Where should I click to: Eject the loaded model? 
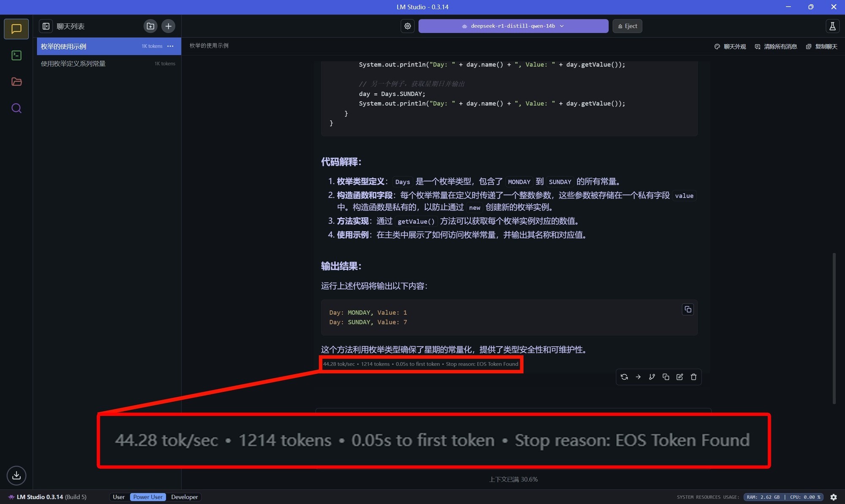627,26
